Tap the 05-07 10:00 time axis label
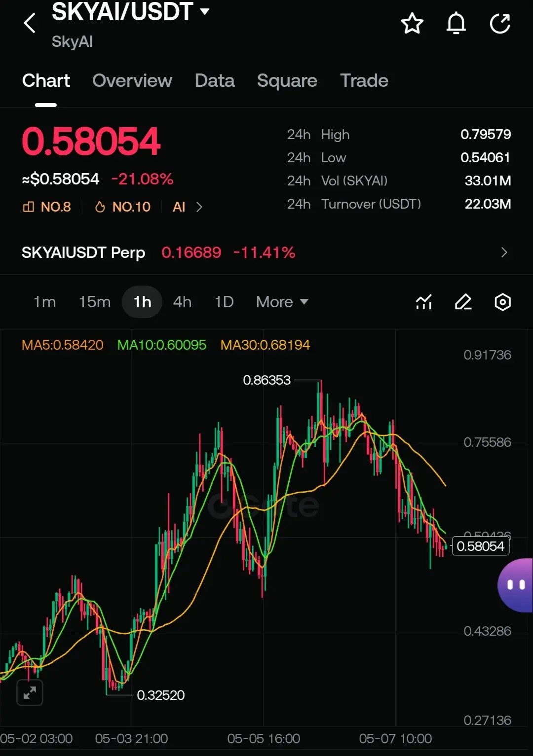The width and height of the screenshot is (533, 756). tap(395, 738)
